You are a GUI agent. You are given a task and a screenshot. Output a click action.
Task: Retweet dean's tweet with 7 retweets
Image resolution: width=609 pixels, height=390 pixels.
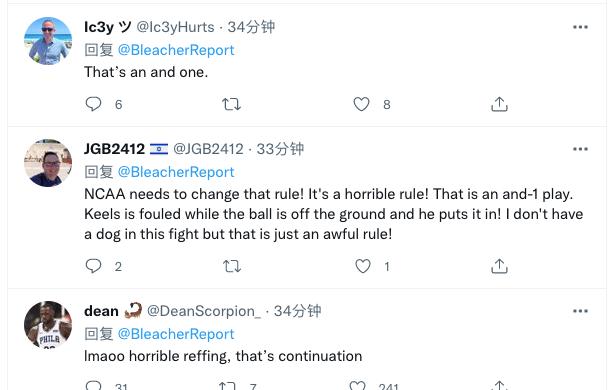click(227, 385)
